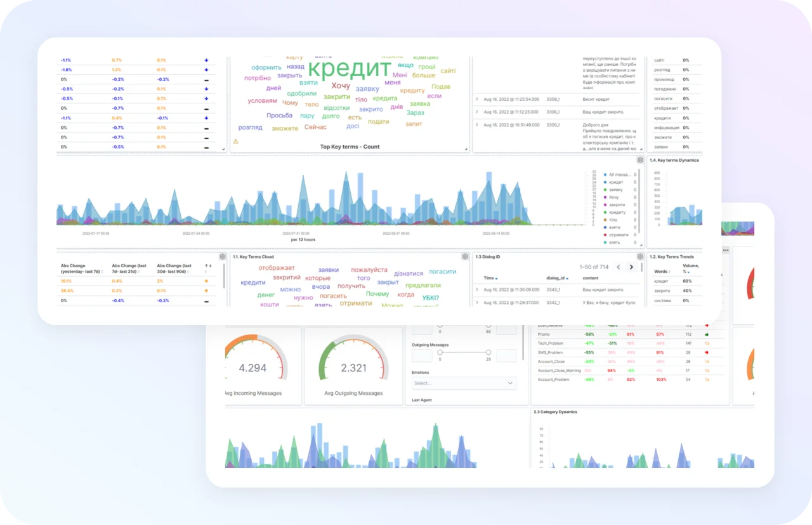Go to the previous page of Dialog ID results
The height and width of the screenshot is (525, 812).
click(619, 267)
